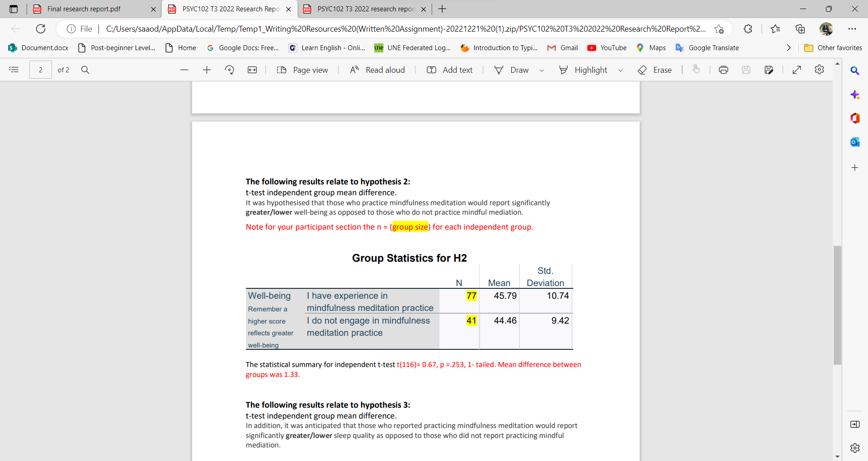The image size is (868, 461).
Task: Open the Draw pen options dropdown
Action: tap(542, 70)
